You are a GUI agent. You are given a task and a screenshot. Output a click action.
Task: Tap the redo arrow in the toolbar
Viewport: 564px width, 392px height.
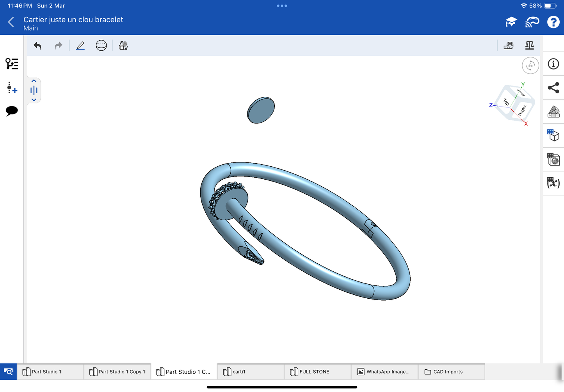[58, 46]
